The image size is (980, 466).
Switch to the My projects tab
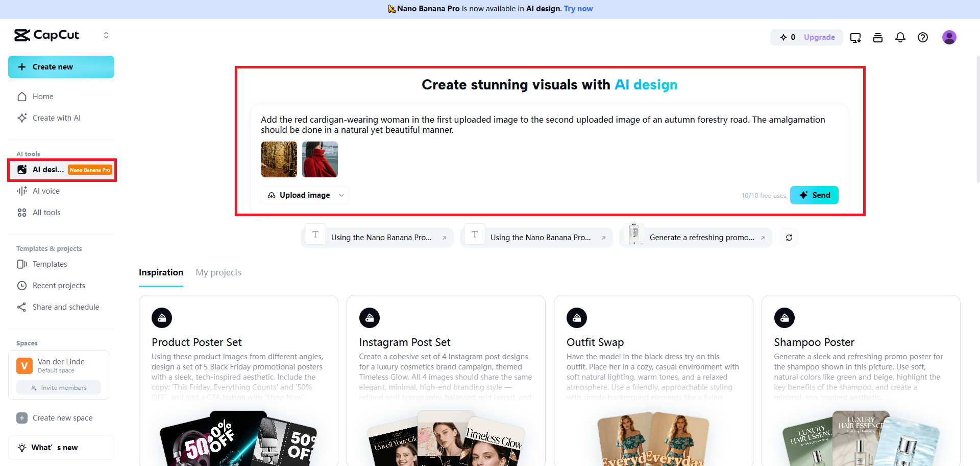[x=218, y=273]
